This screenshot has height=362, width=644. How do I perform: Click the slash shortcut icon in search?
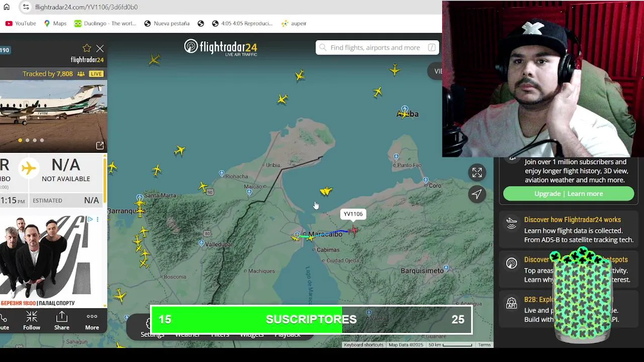432,47
